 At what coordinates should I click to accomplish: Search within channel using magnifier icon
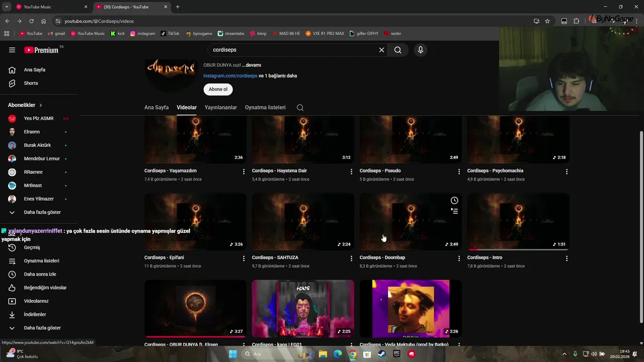300,108
